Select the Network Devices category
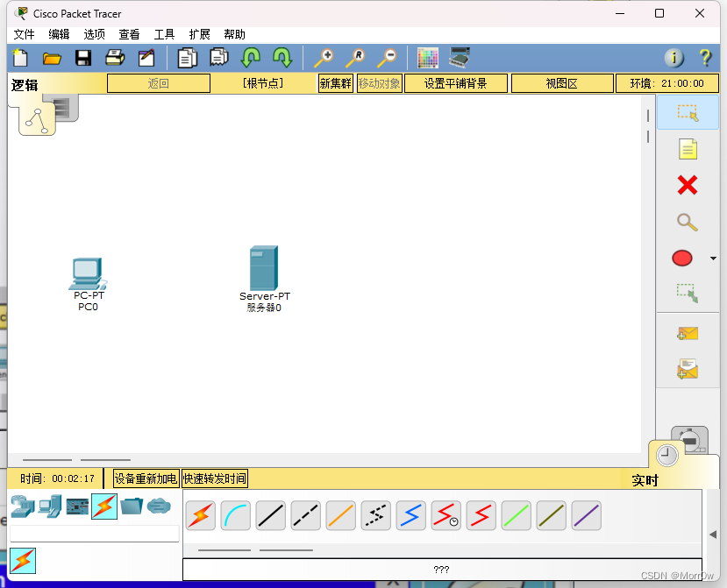The height and width of the screenshot is (588, 727). pyautogui.click(x=23, y=507)
